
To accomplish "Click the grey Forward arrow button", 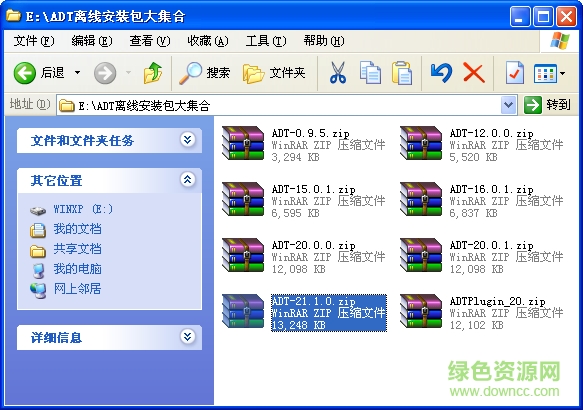I will click(x=105, y=73).
